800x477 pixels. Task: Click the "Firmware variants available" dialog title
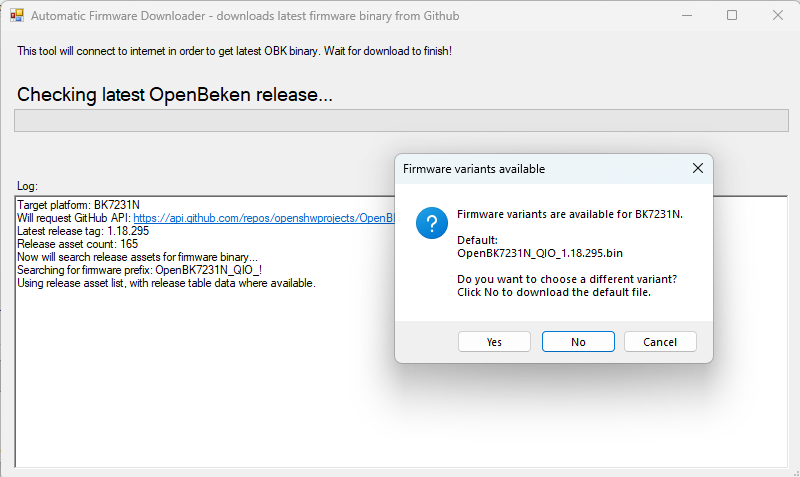click(474, 169)
